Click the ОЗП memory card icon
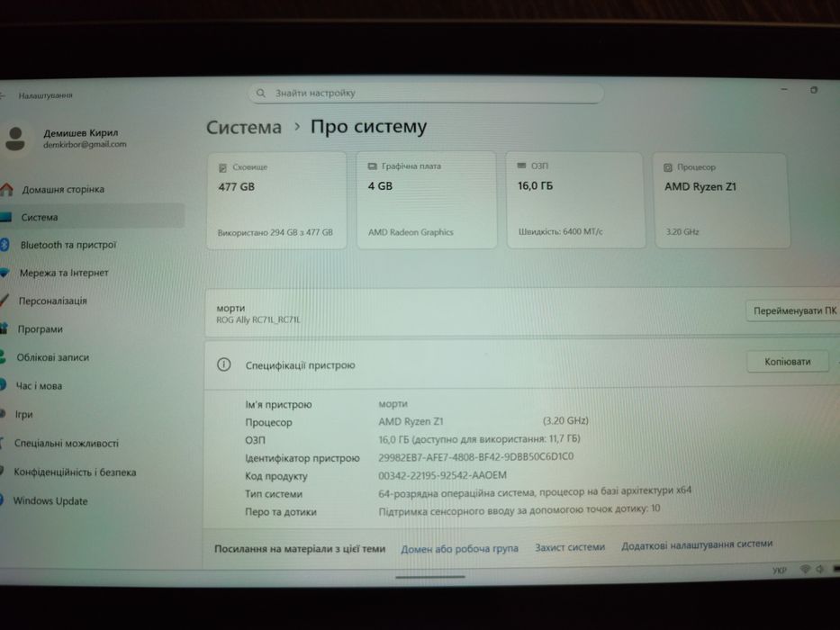840x630 pixels. click(522, 166)
